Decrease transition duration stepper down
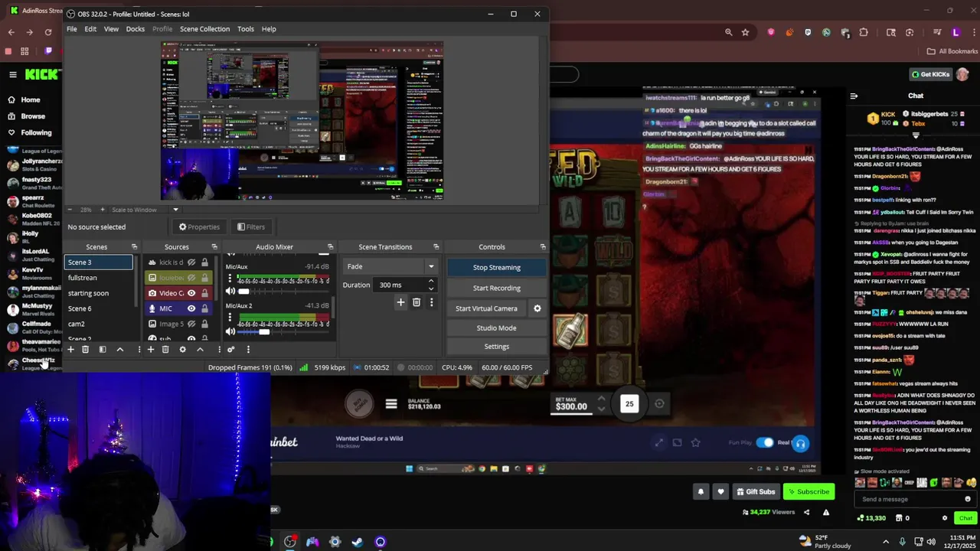This screenshot has height=551, width=980. pos(431,289)
